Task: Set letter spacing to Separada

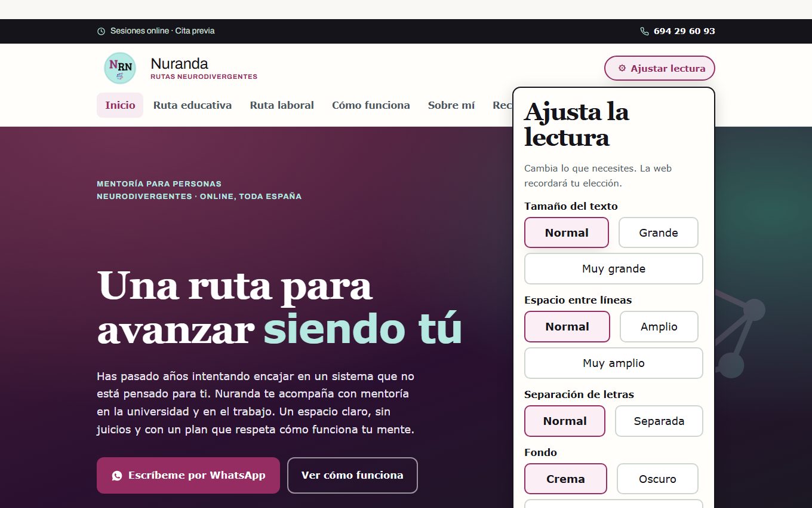Action: (659, 421)
